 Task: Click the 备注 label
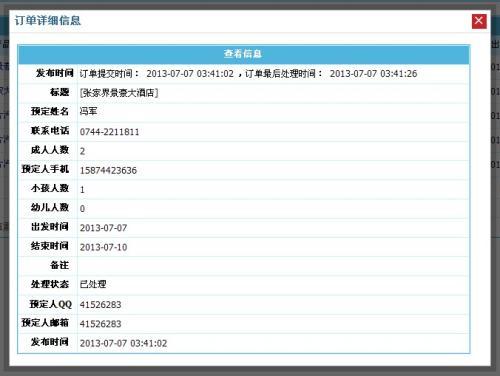point(59,265)
